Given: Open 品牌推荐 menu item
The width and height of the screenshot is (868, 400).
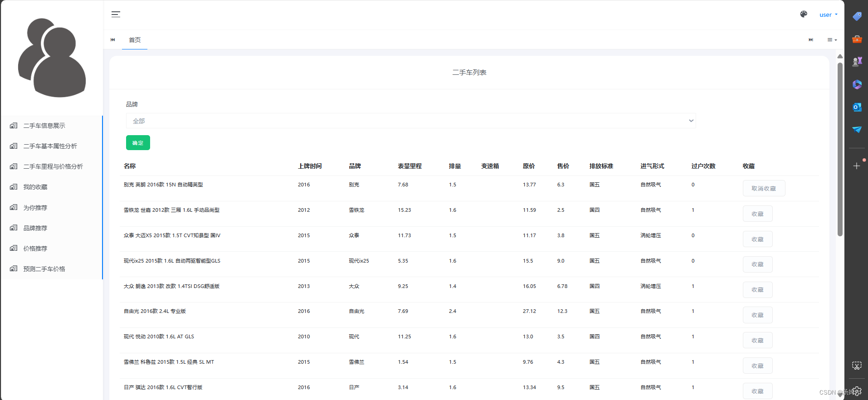Looking at the screenshot, I should pyautogui.click(x=51, y=228).
